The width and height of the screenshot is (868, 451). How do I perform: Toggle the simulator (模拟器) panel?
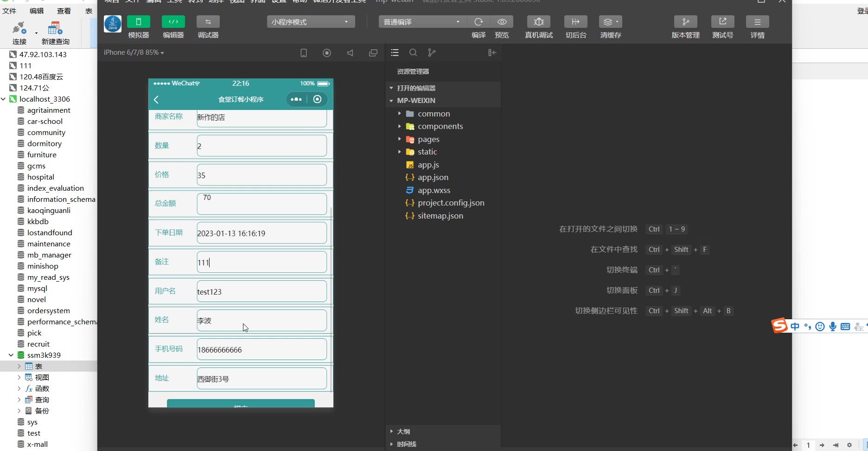138,22
